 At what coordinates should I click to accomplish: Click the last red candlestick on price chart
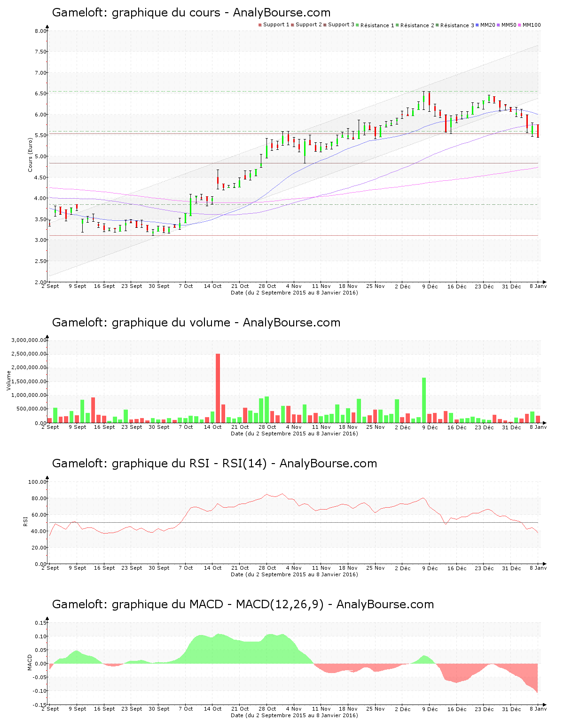(x=538, y=131)
